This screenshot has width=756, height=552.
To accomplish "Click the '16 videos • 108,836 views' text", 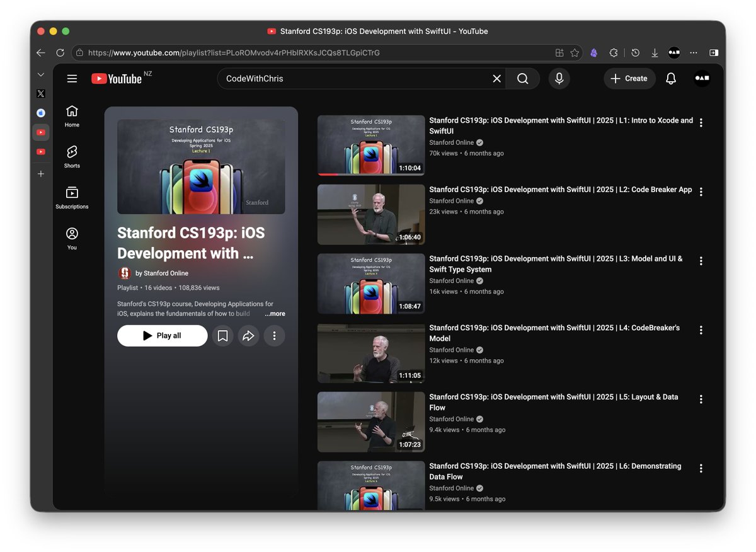I will pos(182,288).
